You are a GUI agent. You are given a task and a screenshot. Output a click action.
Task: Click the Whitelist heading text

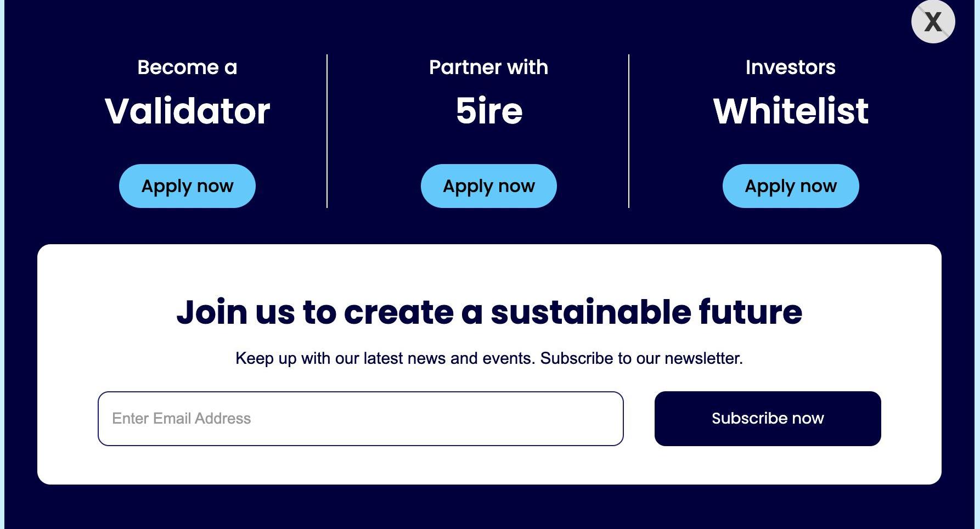tap(790, 111)
